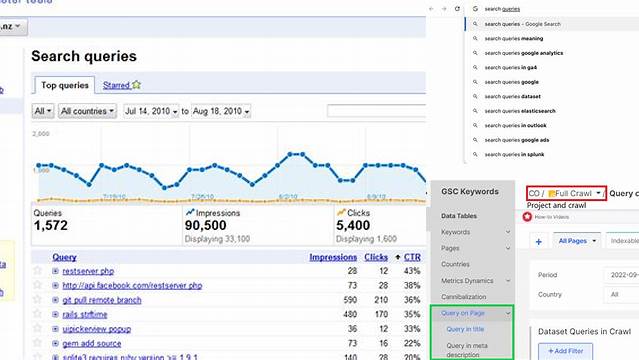Screen dimensions: 639x360
Task: Click the + Add Filter button
Action: [565, 351]
